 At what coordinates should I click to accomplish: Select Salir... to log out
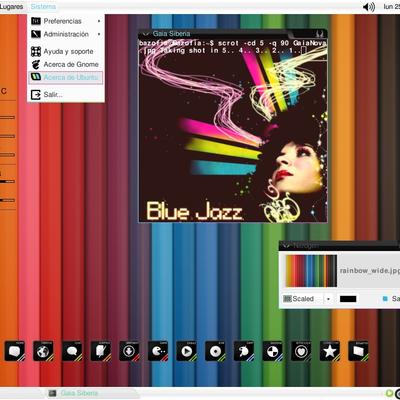tap(66, 95)
